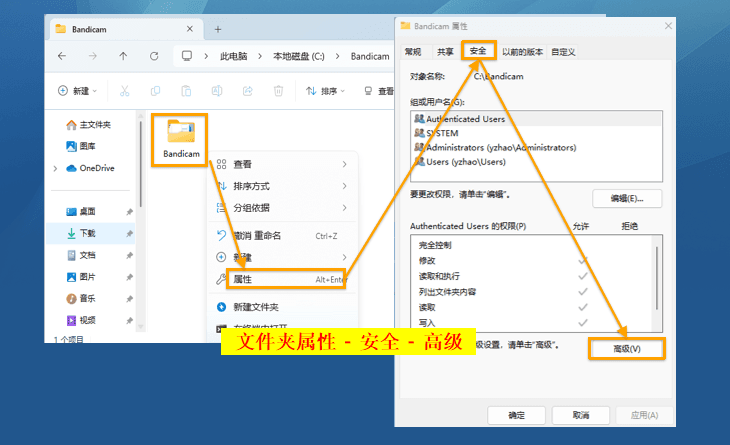Click the 编辑(E)... button
Viewport: 730px width, 445px height.
click(627, 199)
